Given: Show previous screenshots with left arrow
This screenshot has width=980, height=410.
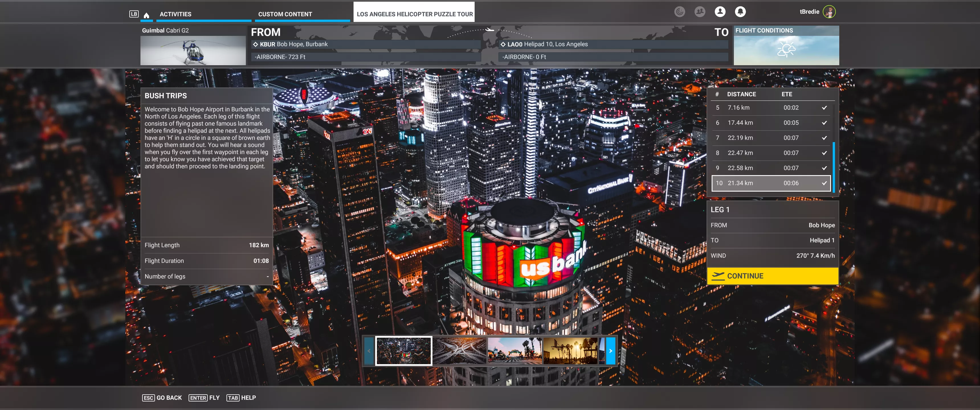Looking at the screenshot, I should 369,351.
